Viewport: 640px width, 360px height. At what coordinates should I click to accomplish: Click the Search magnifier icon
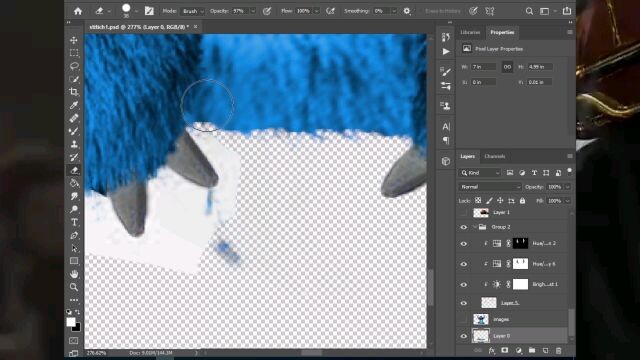click(529, 11)
